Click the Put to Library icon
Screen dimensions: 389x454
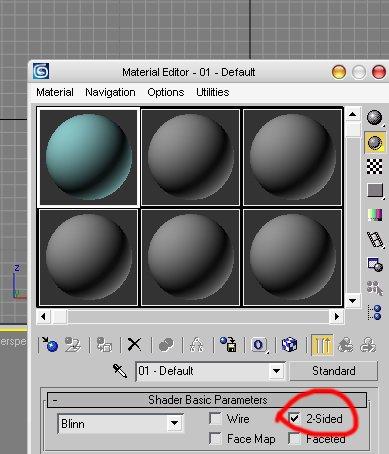pyautogui.click(x=228, y=344)
